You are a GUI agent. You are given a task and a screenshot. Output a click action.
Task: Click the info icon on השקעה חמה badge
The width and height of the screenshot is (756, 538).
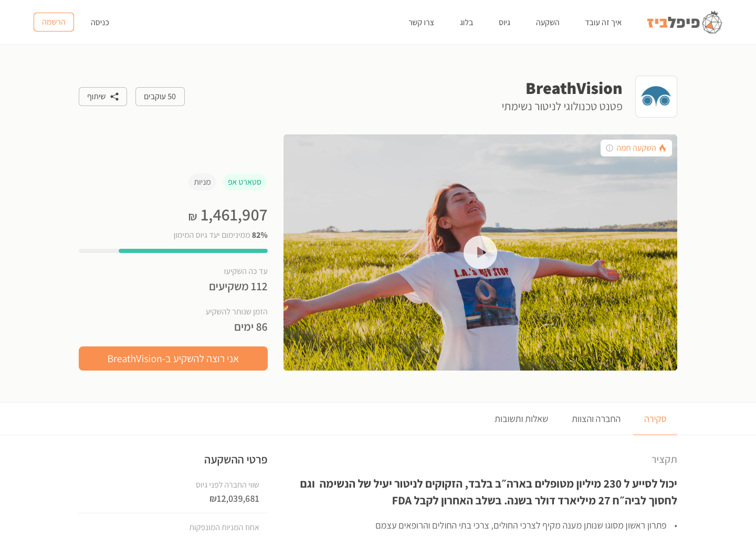(610, 148)
